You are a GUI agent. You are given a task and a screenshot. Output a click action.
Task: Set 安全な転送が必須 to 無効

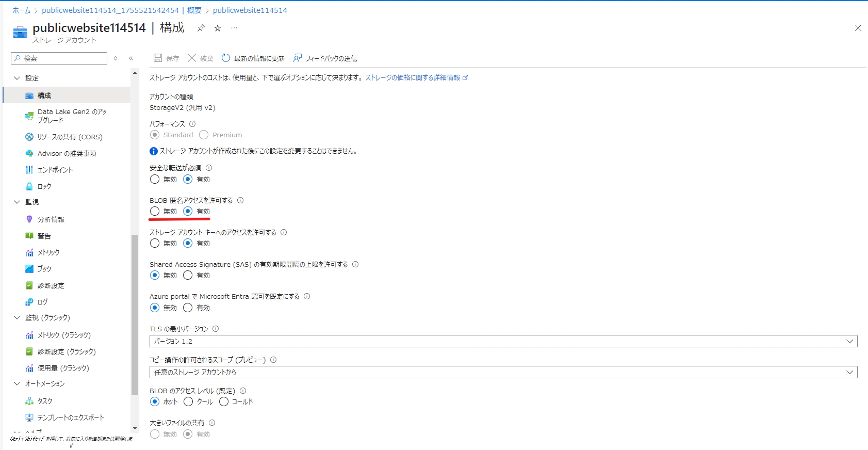coord(155,179)
